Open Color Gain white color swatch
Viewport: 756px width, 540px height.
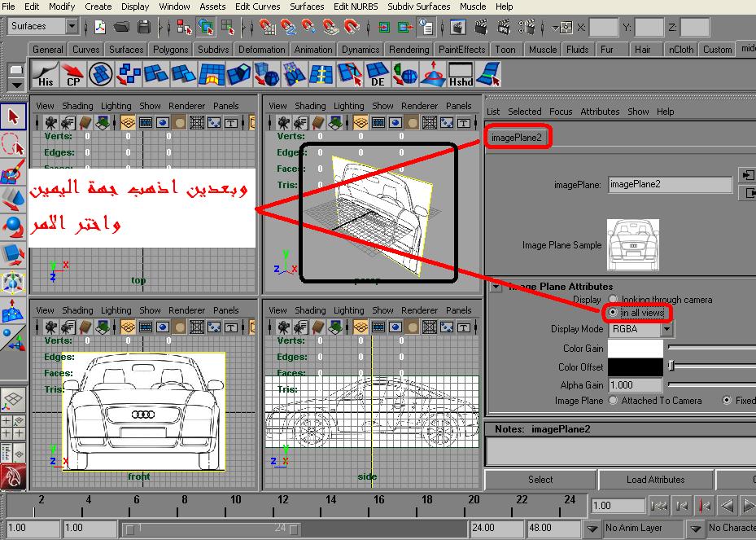click(636, 349)
